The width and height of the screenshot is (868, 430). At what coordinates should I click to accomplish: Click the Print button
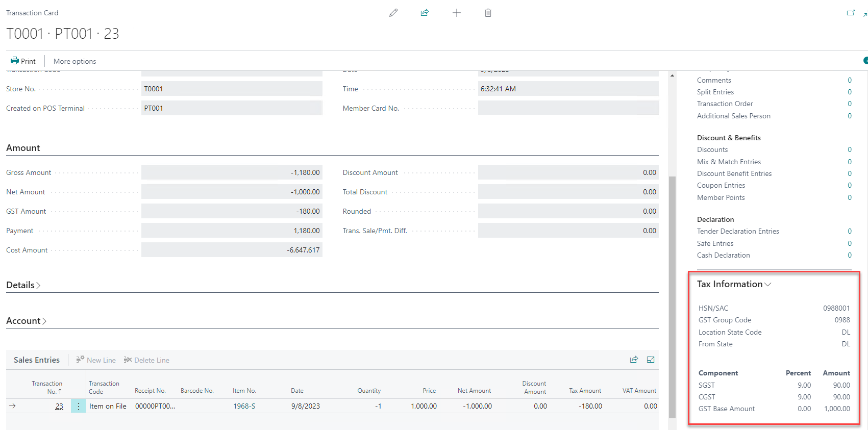[23, 61]
